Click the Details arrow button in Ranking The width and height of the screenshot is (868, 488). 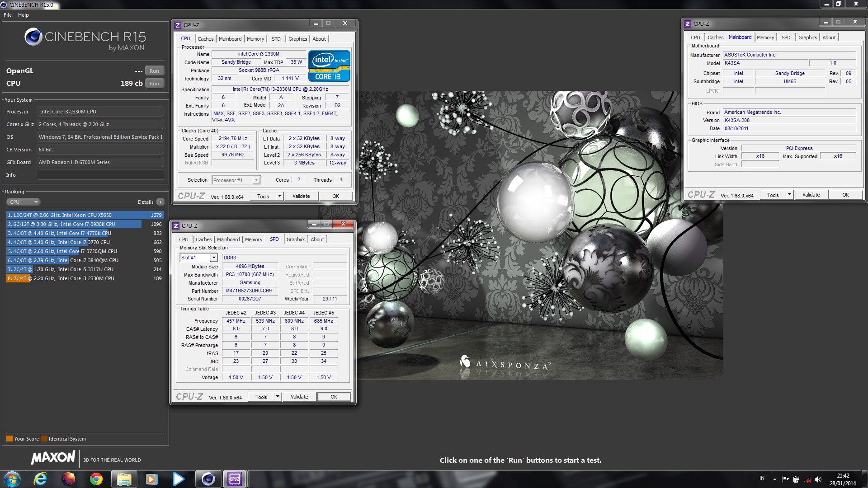pyautogui.click(x=160, y=202)
